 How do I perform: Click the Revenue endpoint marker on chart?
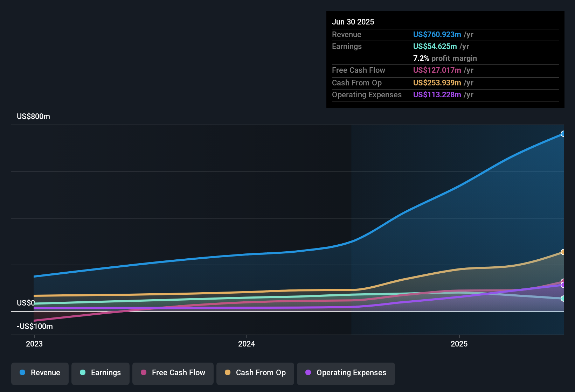point(563,134)
